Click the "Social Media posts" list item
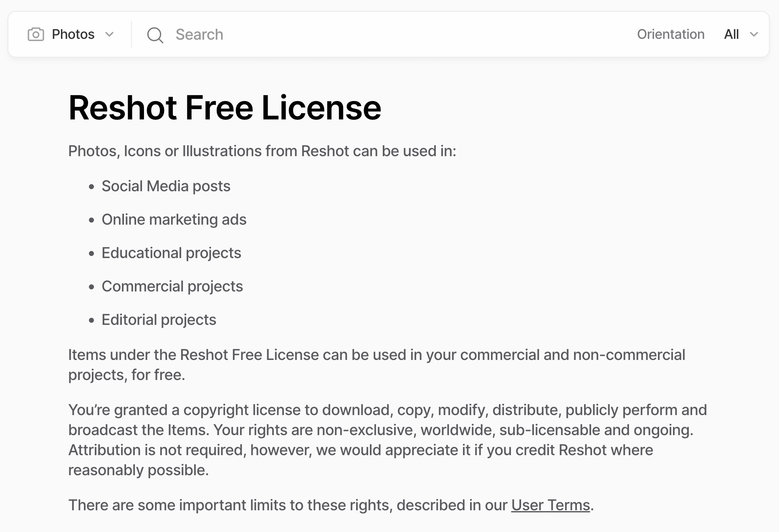779x532 pixels. pyautogui.click(x=166, y=186)
